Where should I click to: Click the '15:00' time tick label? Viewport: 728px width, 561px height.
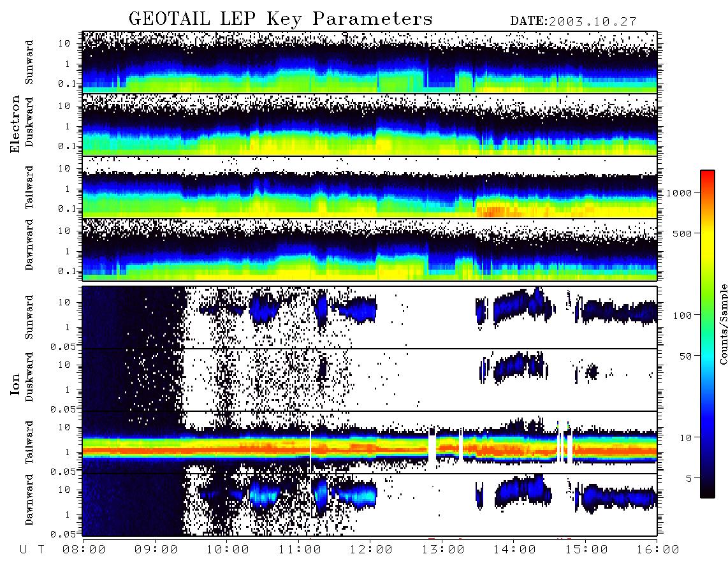coord(586,550)
